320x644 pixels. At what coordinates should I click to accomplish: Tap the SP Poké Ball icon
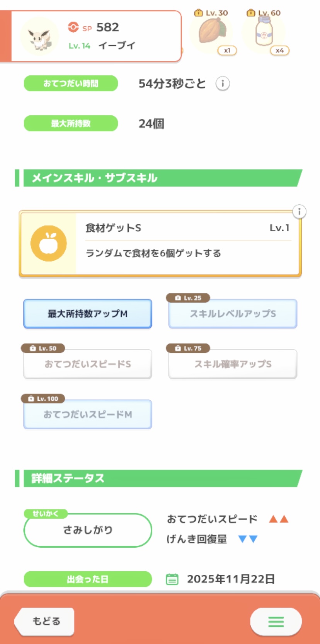pyautogui.click(x=73, y=27)
